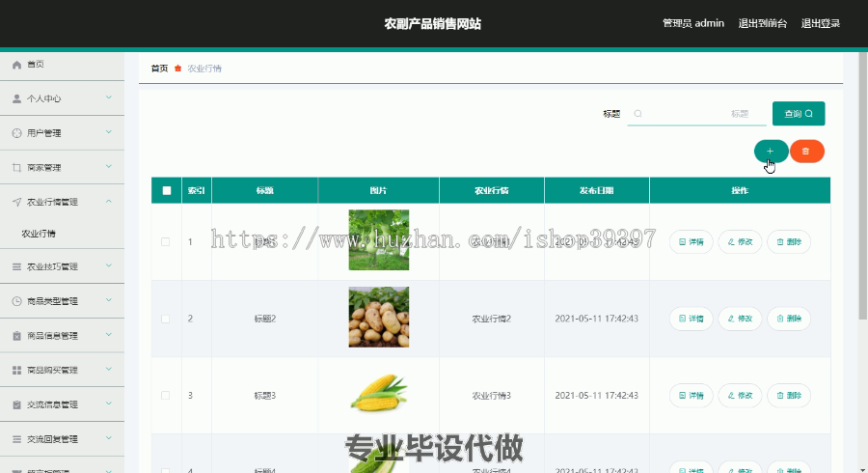Click the home icon in sidebar
868x473 pixels.
coord(16,65)
